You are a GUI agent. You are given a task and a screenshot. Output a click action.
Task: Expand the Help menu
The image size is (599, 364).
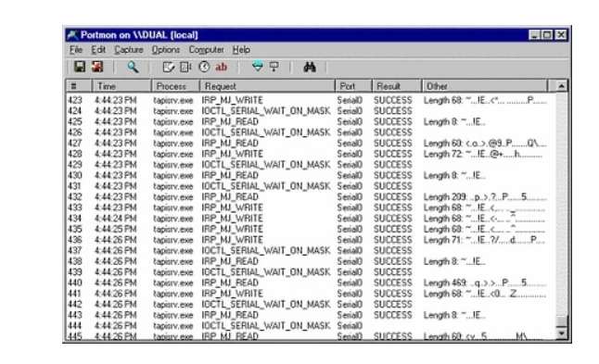[241, 50]
